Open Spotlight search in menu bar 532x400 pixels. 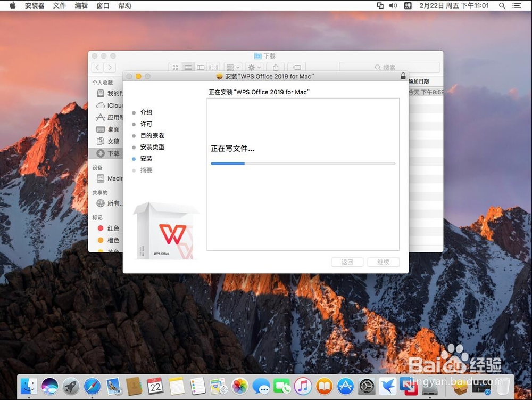click(502, 5)
